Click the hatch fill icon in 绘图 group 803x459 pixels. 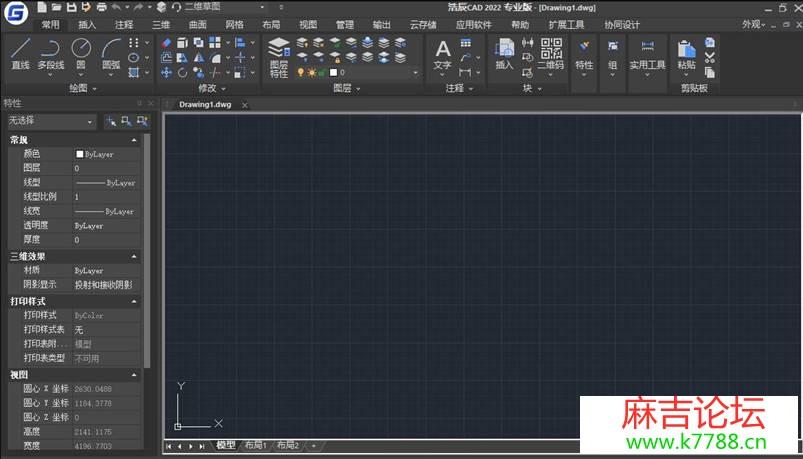[134, 73]
